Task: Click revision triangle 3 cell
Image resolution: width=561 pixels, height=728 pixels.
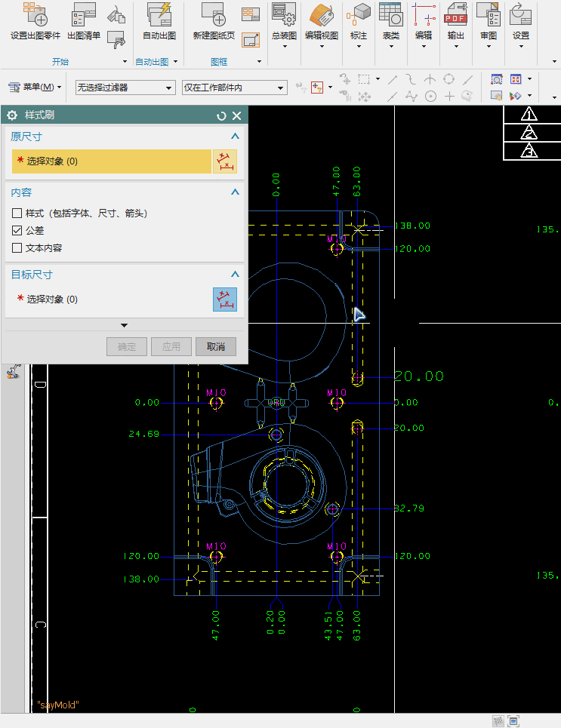Action: (x=532, y=151)
